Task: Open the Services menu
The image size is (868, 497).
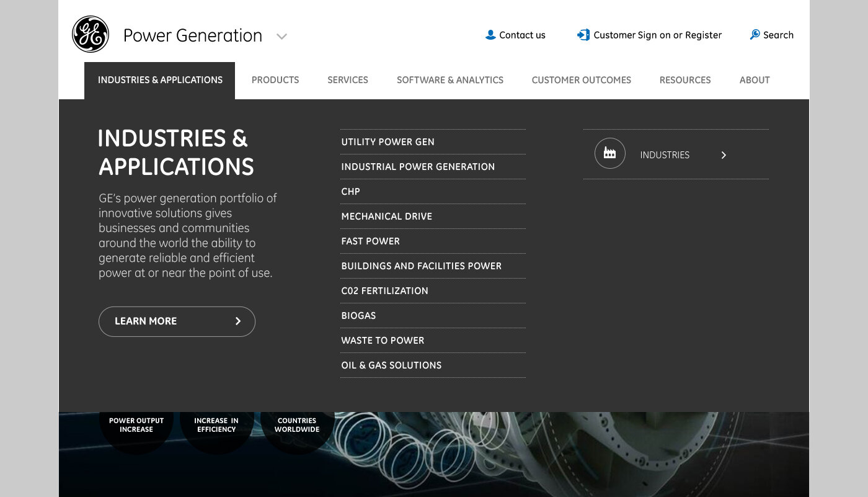Action: (348, 80)
